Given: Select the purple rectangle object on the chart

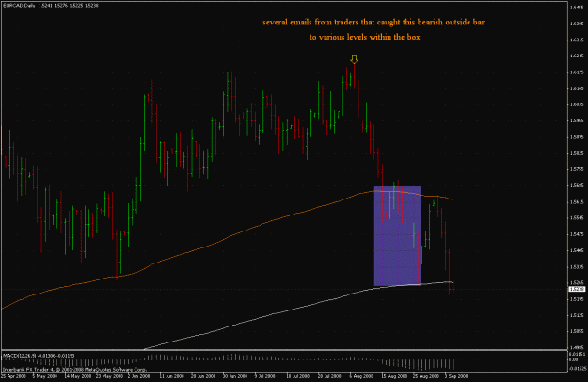Looking at the screenshot, I should 398,236.
